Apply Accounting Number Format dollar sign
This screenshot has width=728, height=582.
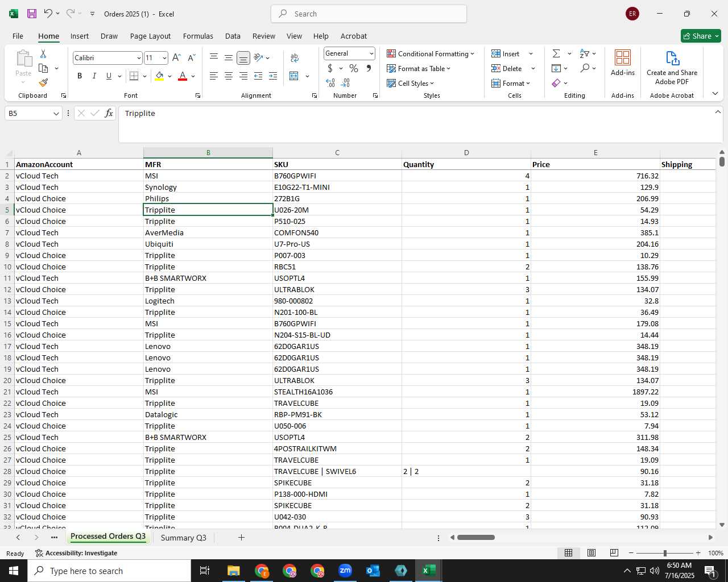click(330, 68)
